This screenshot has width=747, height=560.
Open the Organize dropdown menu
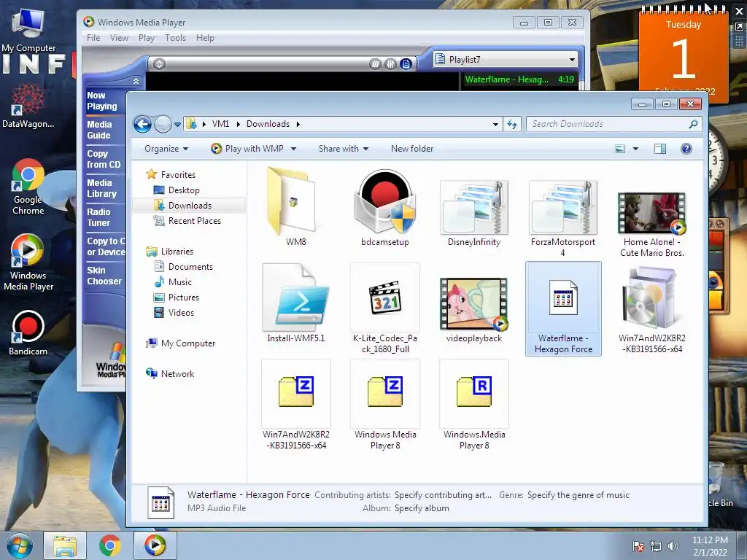pyautogui.click(x=166, y=149)
